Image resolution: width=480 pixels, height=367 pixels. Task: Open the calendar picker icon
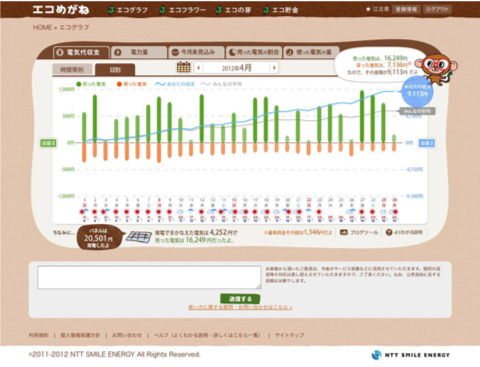click(x=183, y=67)
